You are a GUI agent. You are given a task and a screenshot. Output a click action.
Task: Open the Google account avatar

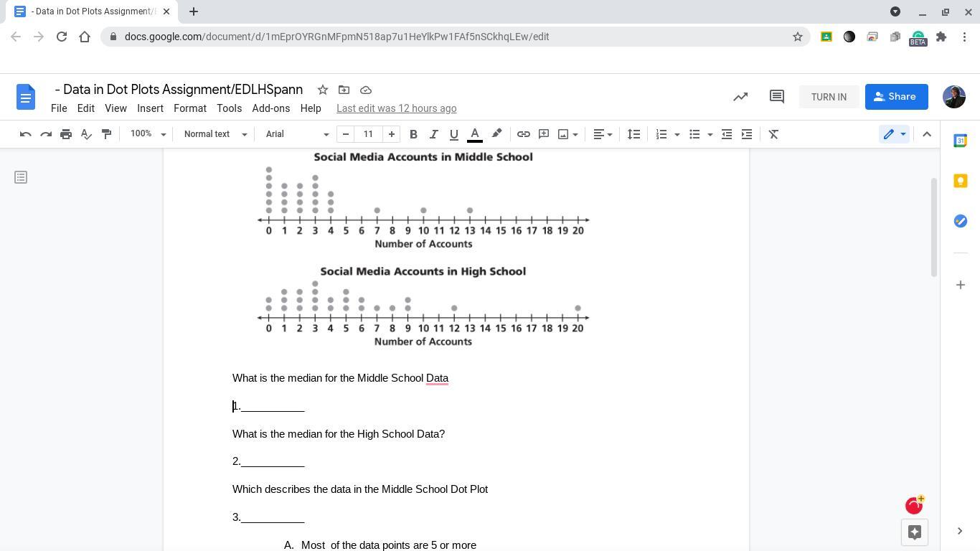click(x=954, y=97)
